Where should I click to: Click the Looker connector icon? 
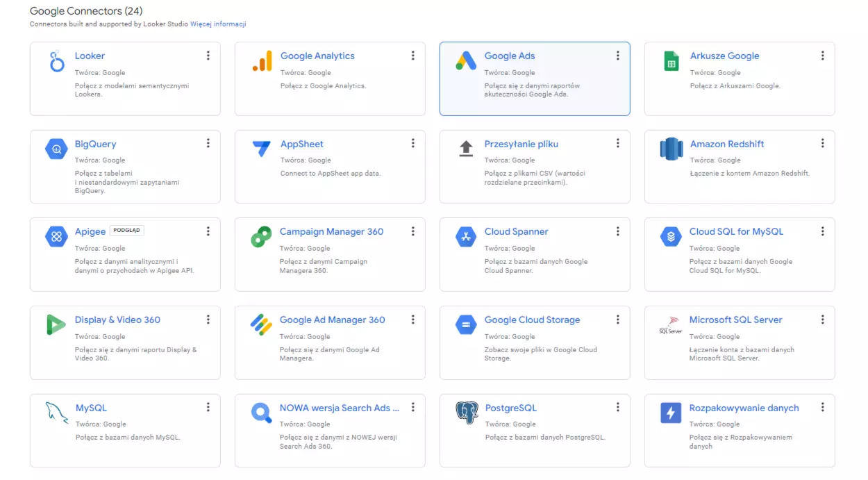click(x=56, y=61)
